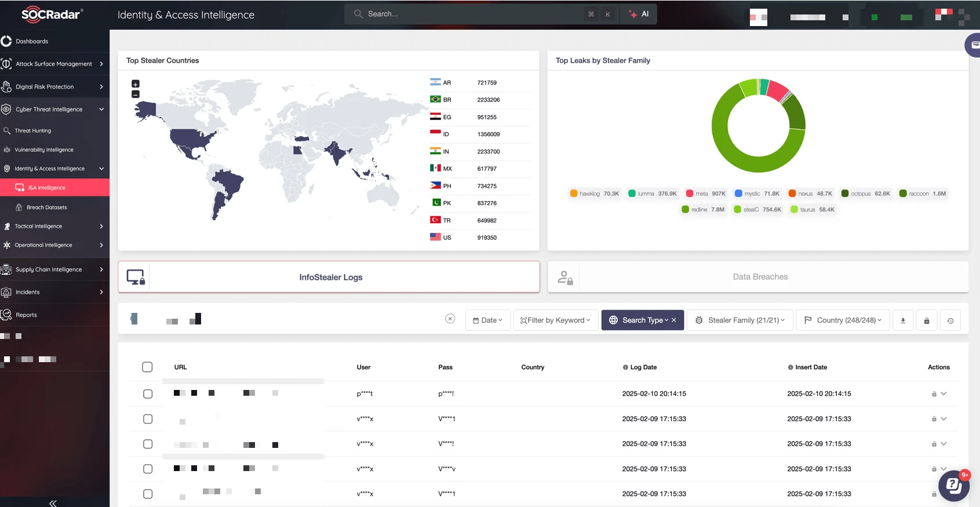This screenshot has width=980, height=507.
Task: Sort the table by User column
Action: 363,367
